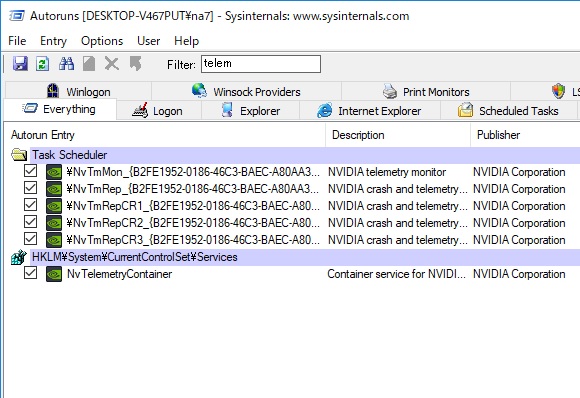
Task: Switch to the Winsock Providers tab
Action: (246, 91)
